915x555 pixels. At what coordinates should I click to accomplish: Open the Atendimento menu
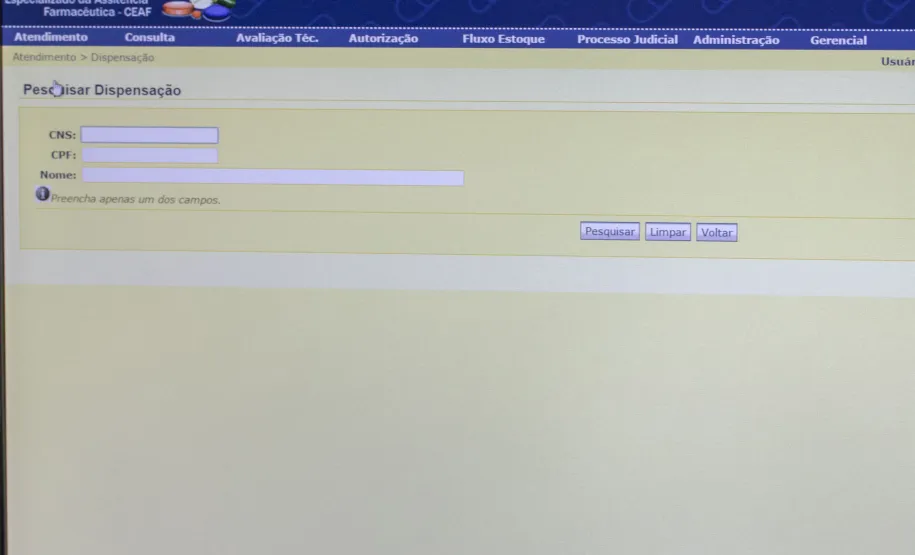(51, 37)
